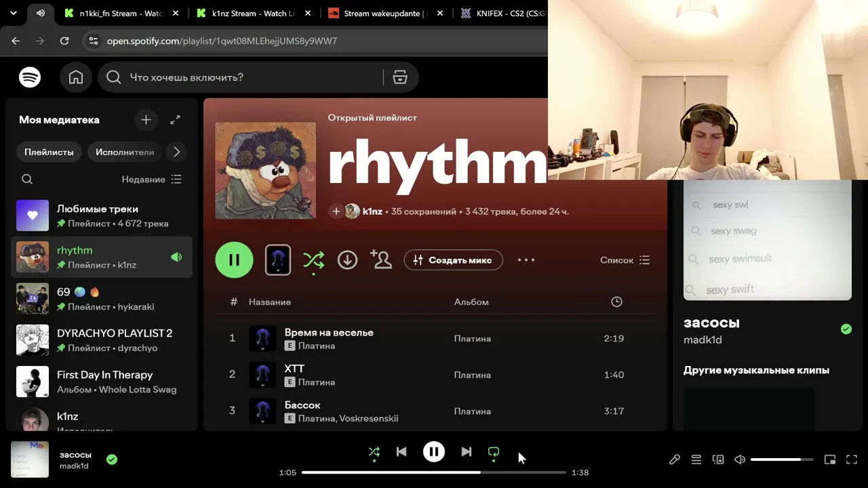This screenshot has width=868, height=488.
Task: Filter the library by Плейлисты
Action: [49, 152]
